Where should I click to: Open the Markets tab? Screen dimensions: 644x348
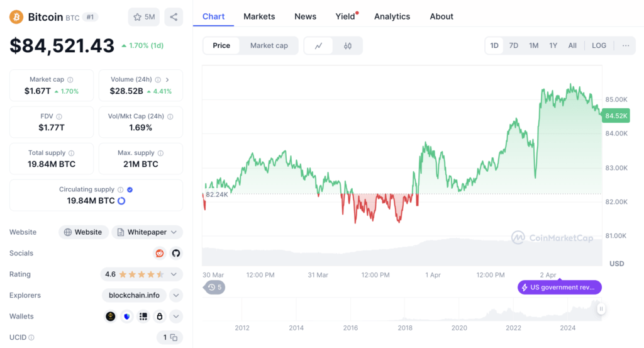coord(259,16)
